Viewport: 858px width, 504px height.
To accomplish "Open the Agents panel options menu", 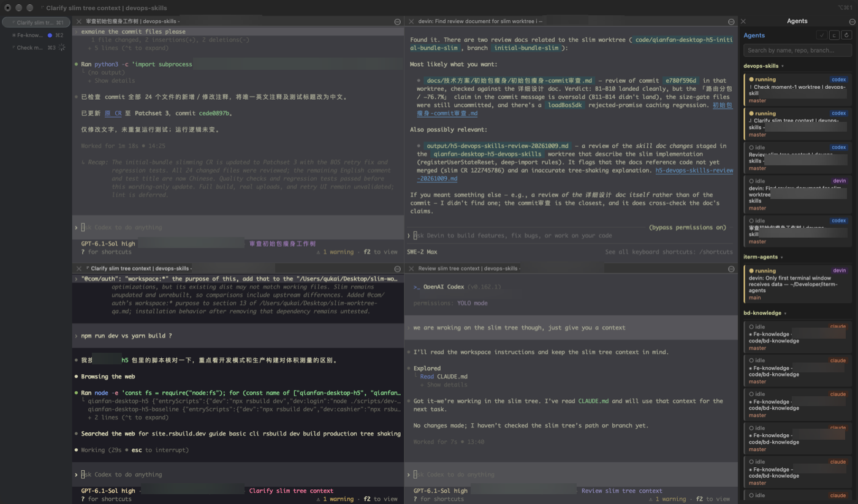I will pos(852,21).
